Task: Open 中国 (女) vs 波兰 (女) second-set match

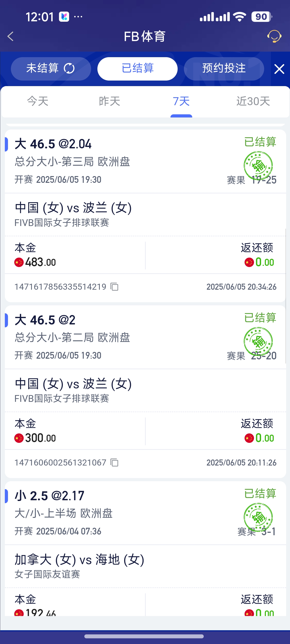Action: pos(73,384)
